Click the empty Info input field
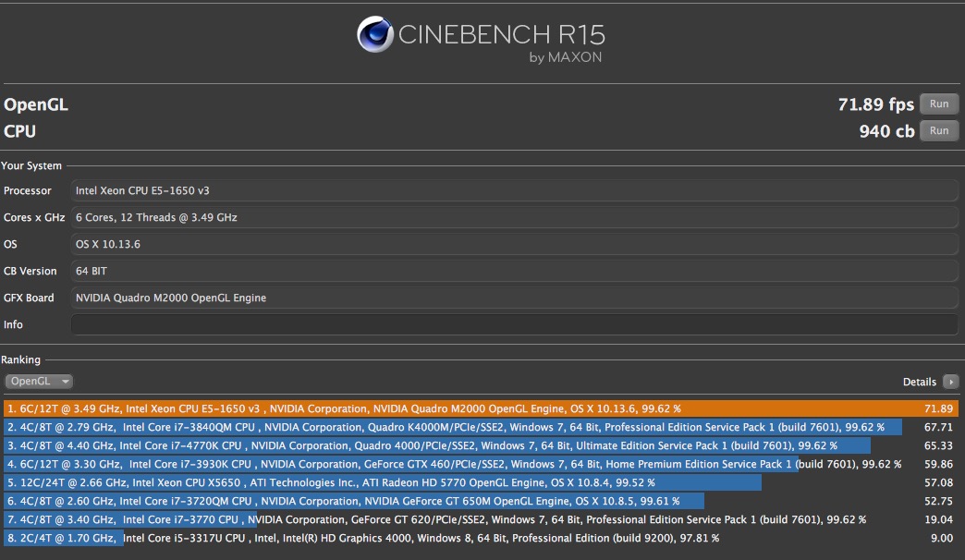This screenshot has height=560, width=965. click(x=514, y=324)
